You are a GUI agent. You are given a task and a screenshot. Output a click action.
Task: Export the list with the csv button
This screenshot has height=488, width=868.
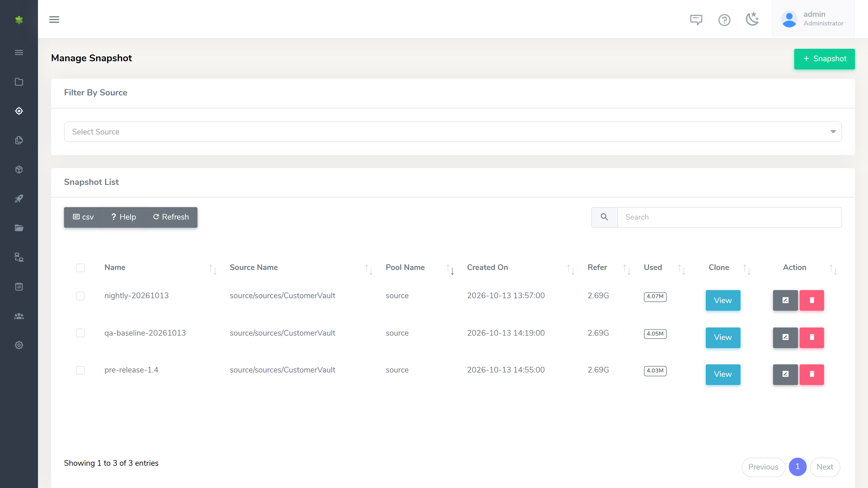coord(83,217)
